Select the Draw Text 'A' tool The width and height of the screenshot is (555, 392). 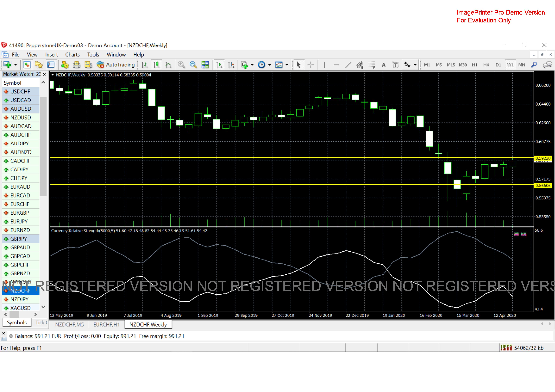coord(384,65)
